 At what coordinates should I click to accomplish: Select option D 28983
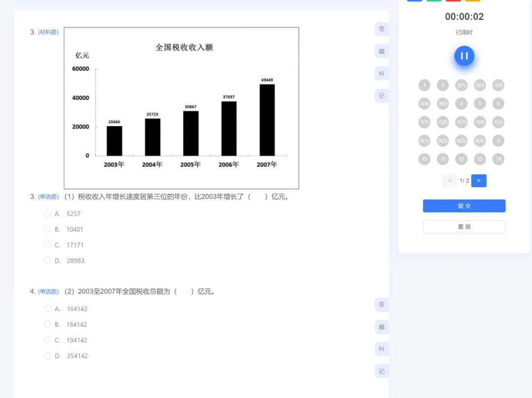[47, 260]
